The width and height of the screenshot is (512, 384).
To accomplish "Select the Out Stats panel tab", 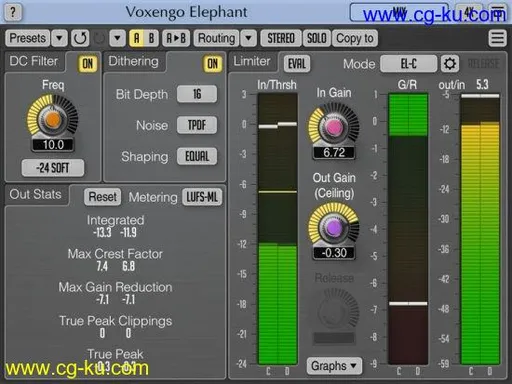I will (x=35, y=194).
